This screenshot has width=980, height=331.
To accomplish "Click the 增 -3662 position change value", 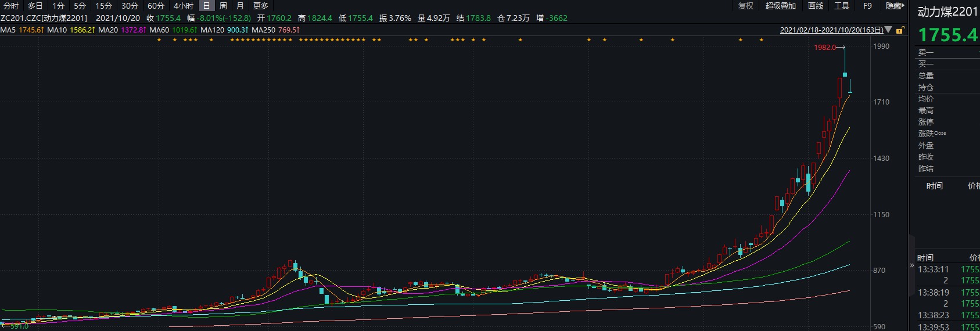I will pyautogui.click(x=552, y=18).
